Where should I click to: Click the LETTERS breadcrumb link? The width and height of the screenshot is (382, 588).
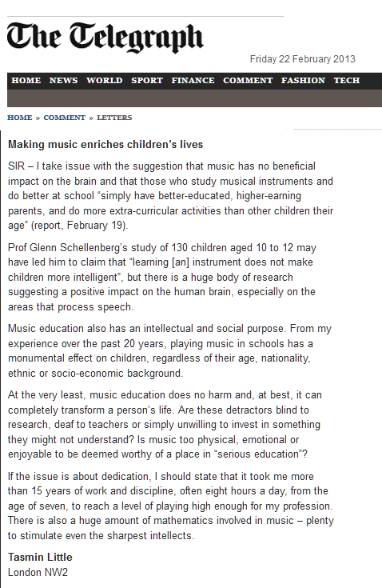click(x=114, y=118)
